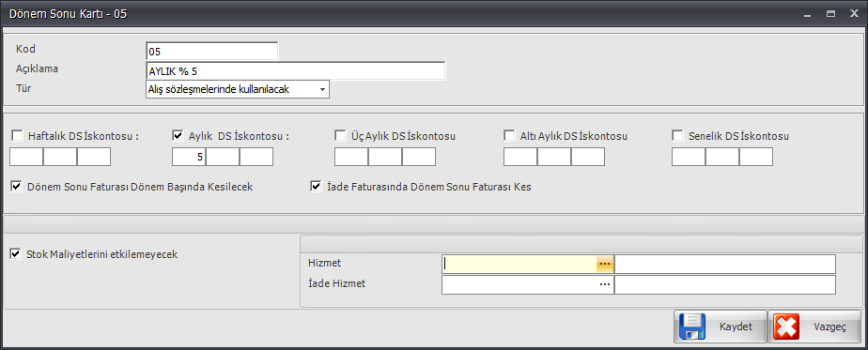Toggle Dönem Sonu Faturası Dönem Başında Kesilecek
Viewport: 868px width, 350px height.
[x=17, y=187]
